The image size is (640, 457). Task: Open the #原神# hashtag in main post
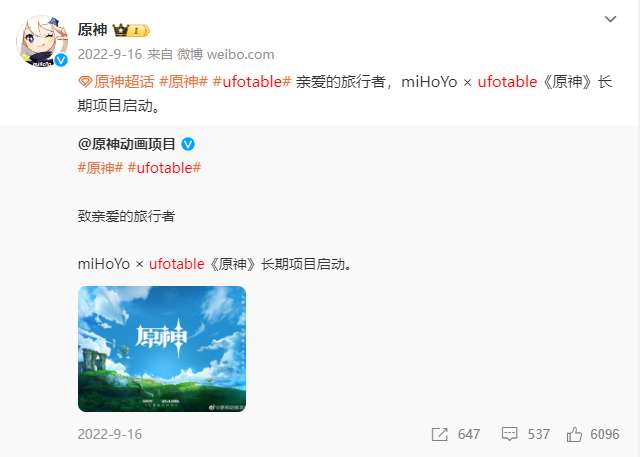coord(184,82)
